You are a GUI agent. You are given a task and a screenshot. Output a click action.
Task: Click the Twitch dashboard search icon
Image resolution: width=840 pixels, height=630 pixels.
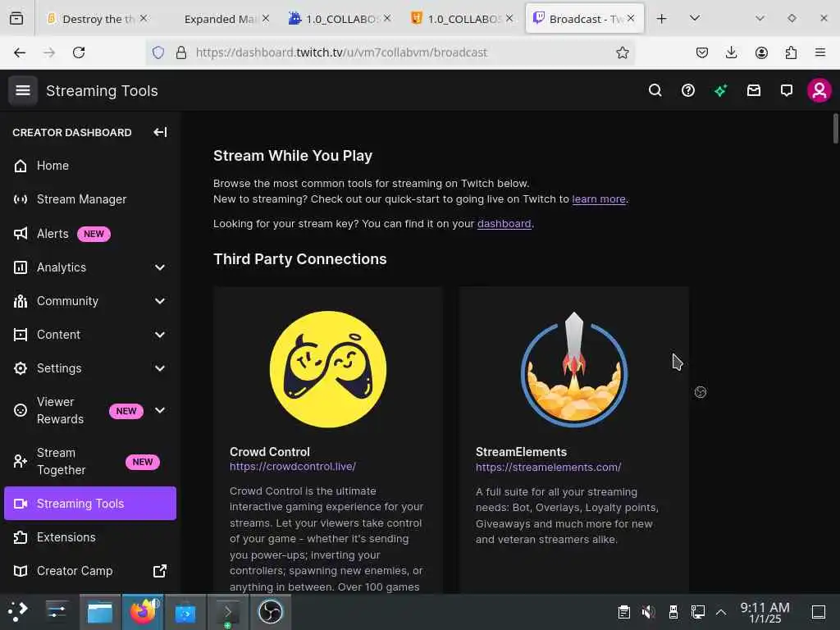click(x=655, y=90)
